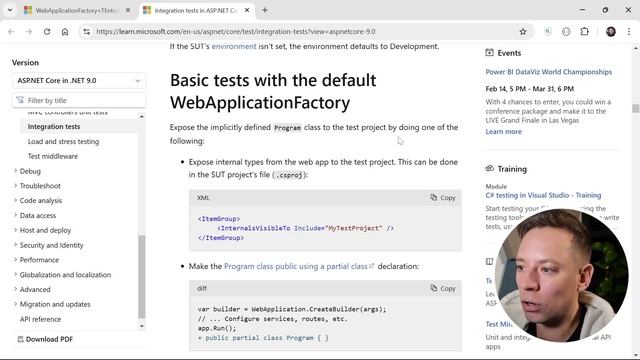Open Load and stress testing article
The width and height of the screenshot is (640, 360).
(63, 141)
